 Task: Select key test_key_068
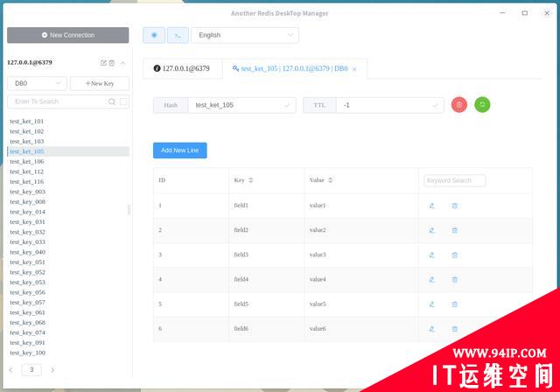[x=68, y=323]
